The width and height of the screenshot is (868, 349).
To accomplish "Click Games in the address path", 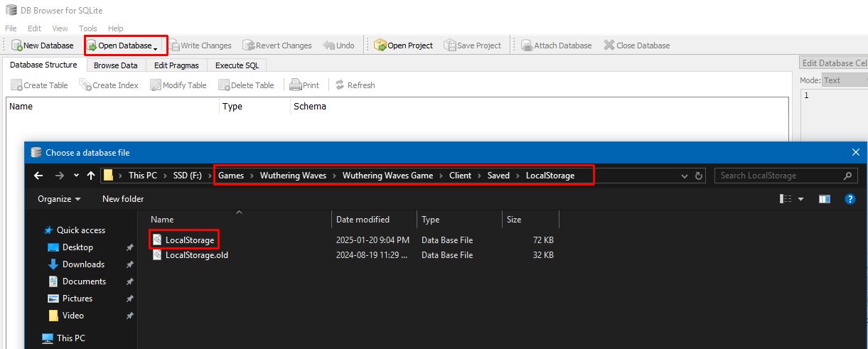I will 231,176.
